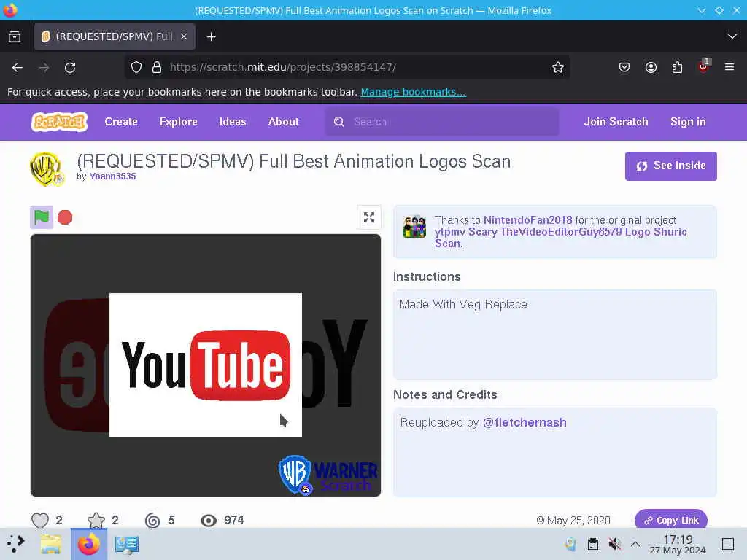Open the Explore menu item
Screen dimensions: 747x560
coord(178,122)
